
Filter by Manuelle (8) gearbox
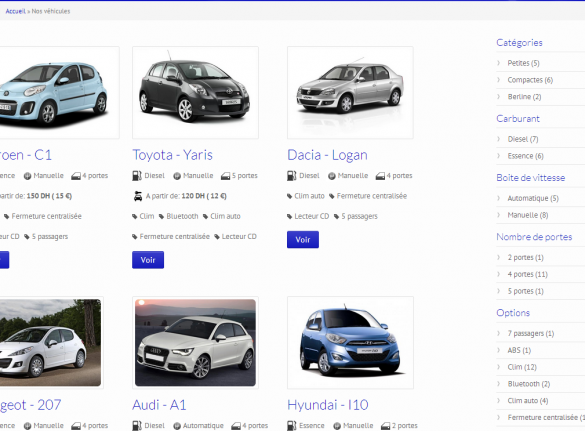tap(528, 215)
